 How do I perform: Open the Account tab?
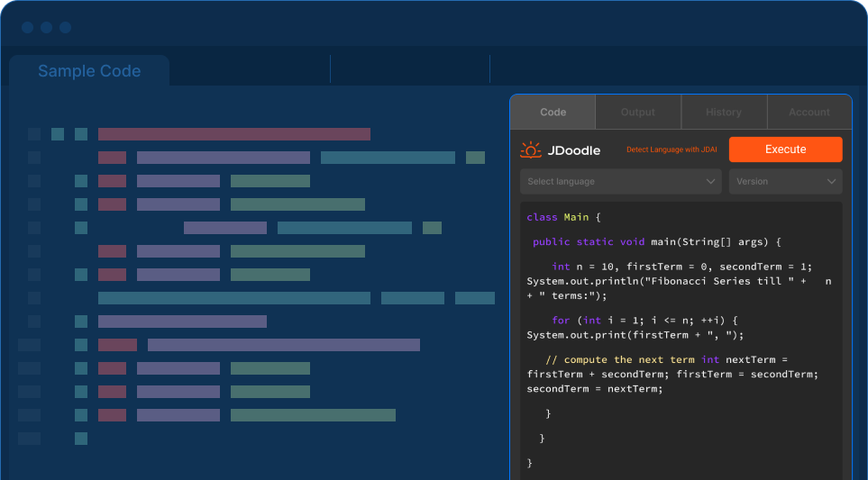[x=809, y=113]
